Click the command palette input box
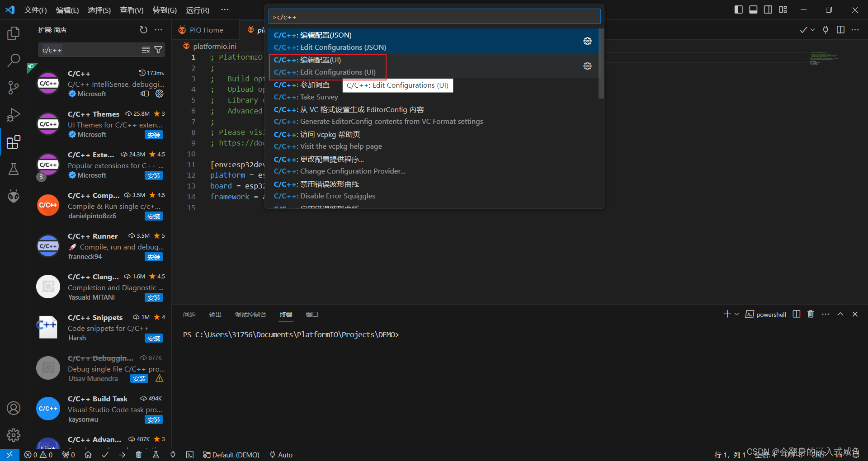This screenshot has width=868, height=461. click(434, 17)
